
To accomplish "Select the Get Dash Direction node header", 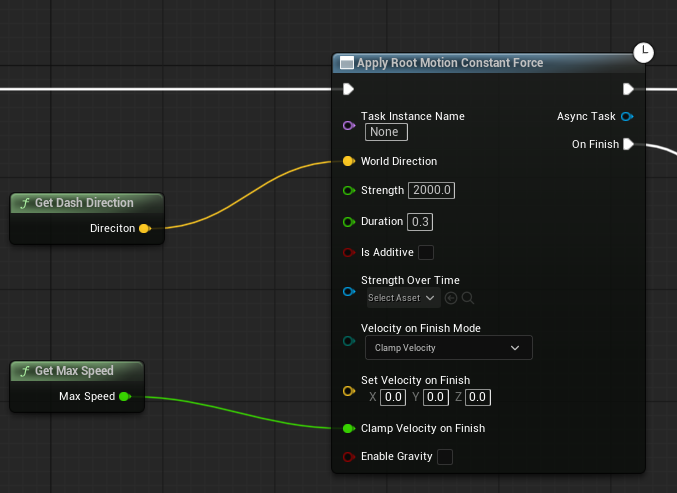I will click(87, 203).
